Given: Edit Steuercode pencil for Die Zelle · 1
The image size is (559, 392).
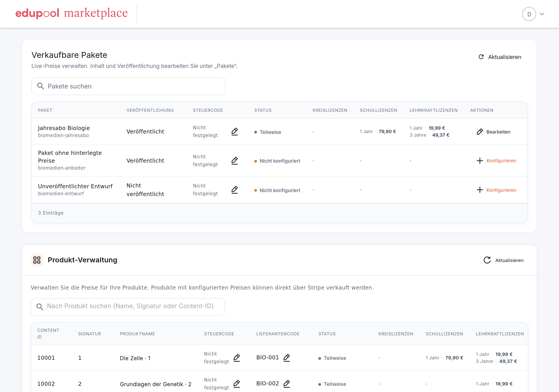Looking at the screenshot, I should click(237, 358).
